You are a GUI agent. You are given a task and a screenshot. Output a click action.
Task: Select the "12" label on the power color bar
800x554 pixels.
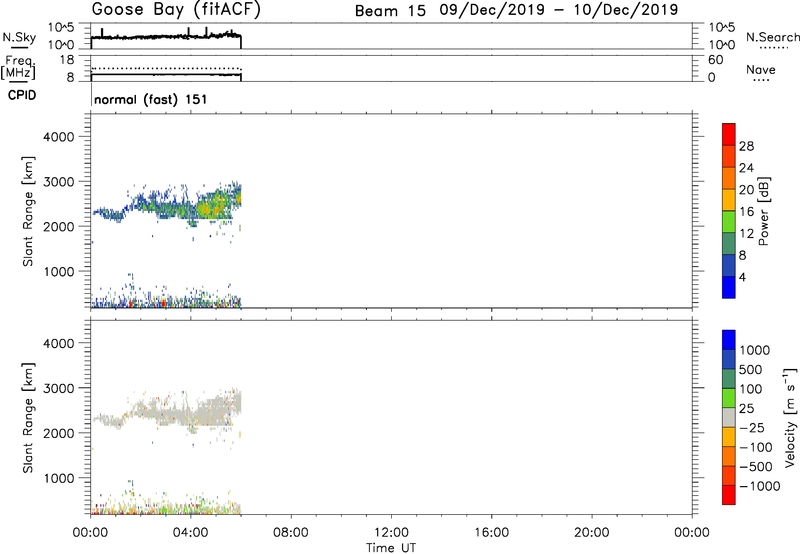click(746, 234)
